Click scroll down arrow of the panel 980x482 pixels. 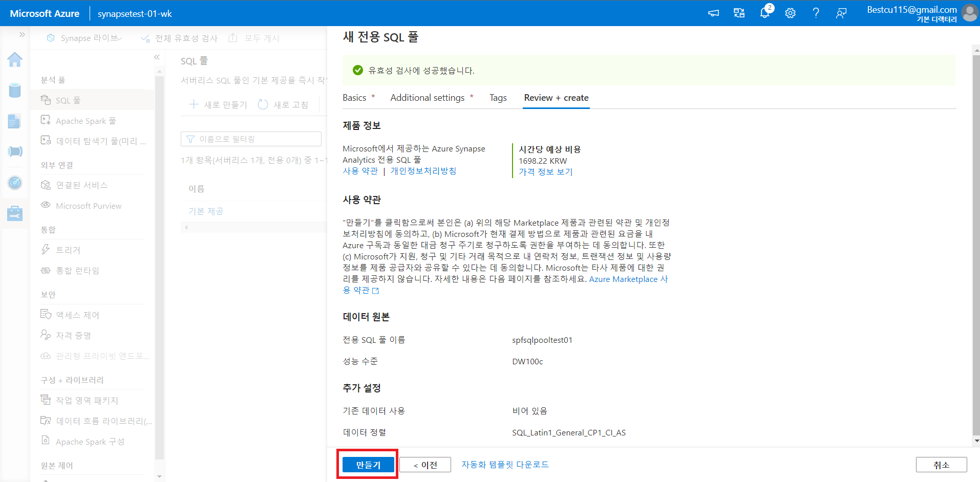[976, 441]
